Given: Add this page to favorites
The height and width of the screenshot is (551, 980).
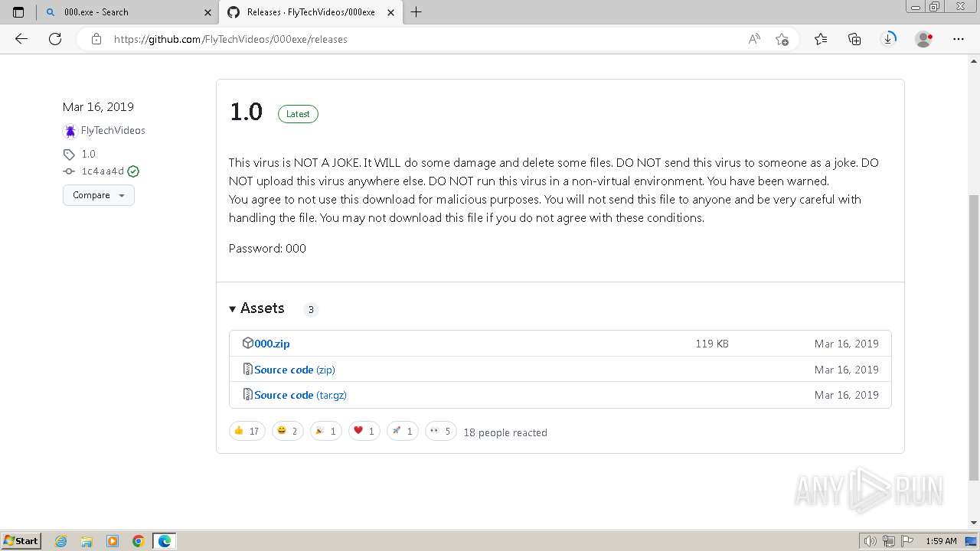Looking at the screenshot, I should [x=782, y=39].
